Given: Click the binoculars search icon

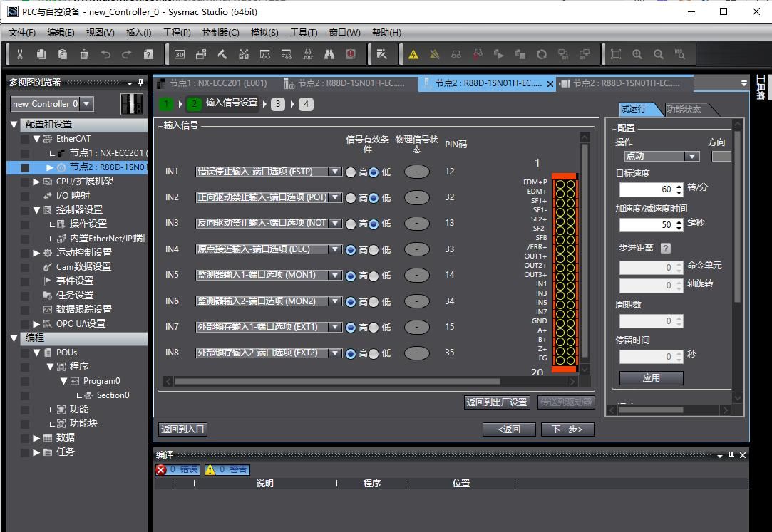Looking at the screenshot, I should (x=329, y=54).
